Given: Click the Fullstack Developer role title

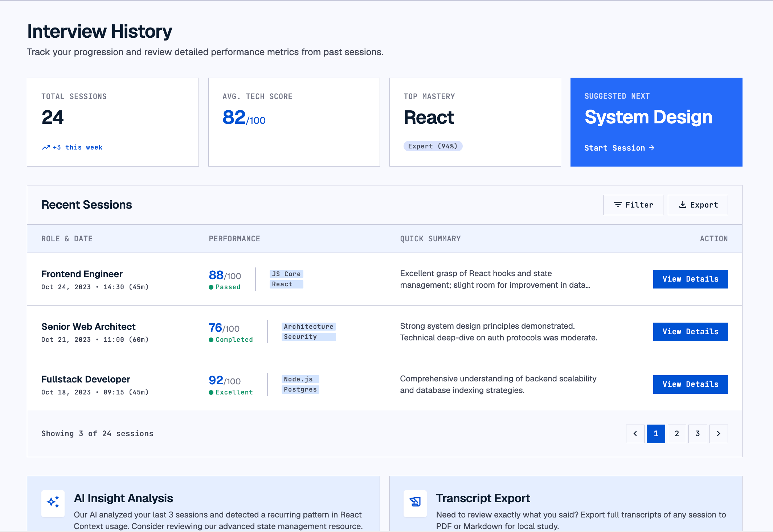Looking at the screenshot, I should coord(86,379).
